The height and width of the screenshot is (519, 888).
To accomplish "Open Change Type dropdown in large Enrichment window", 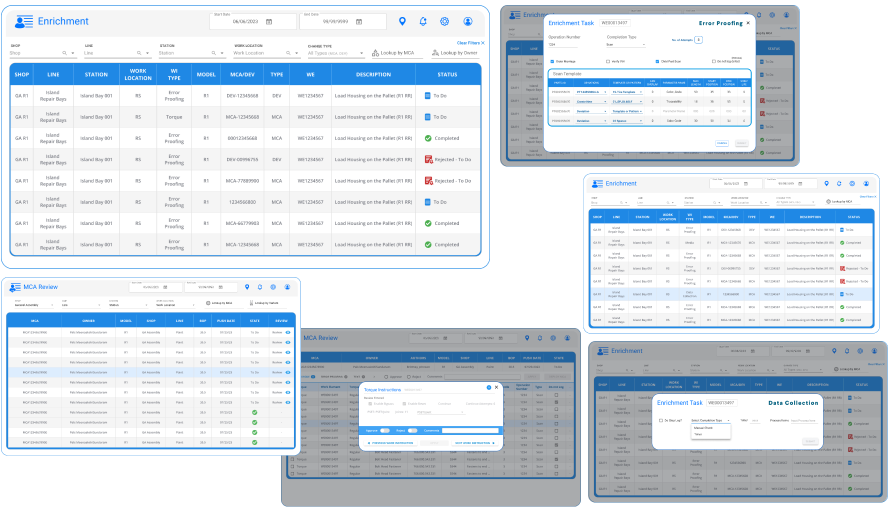I will tap(336, 53).
